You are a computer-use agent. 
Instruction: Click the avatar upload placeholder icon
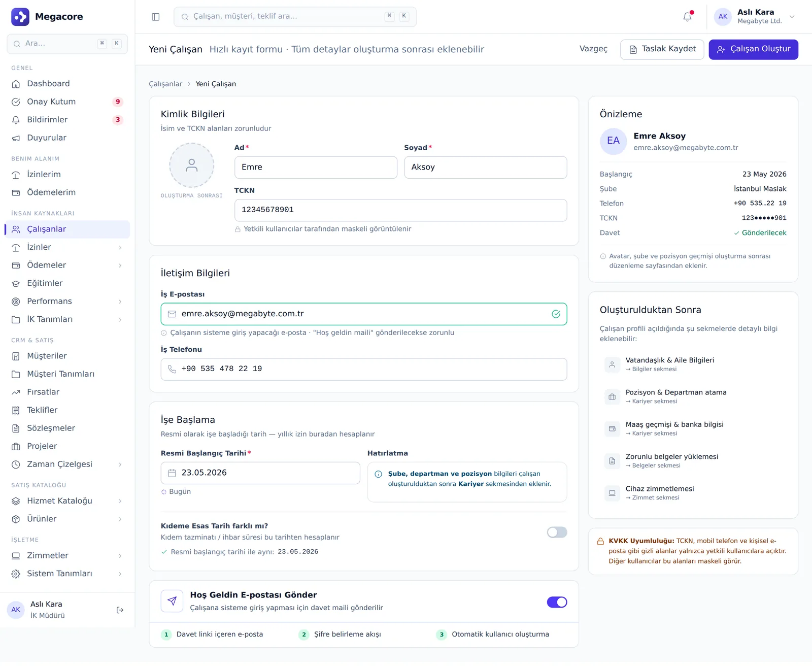click(x=192, y=165)
